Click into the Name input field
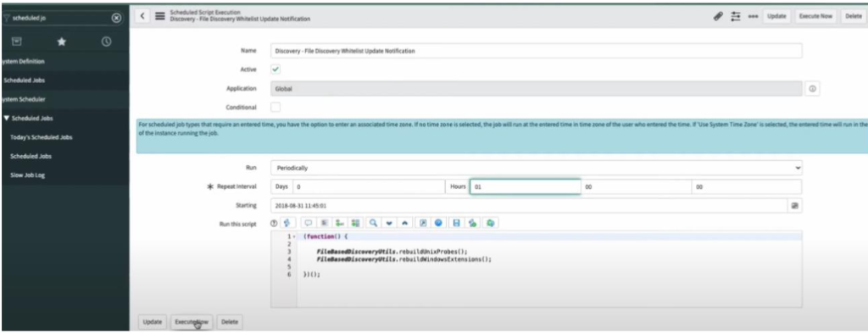 click(536, 51)
